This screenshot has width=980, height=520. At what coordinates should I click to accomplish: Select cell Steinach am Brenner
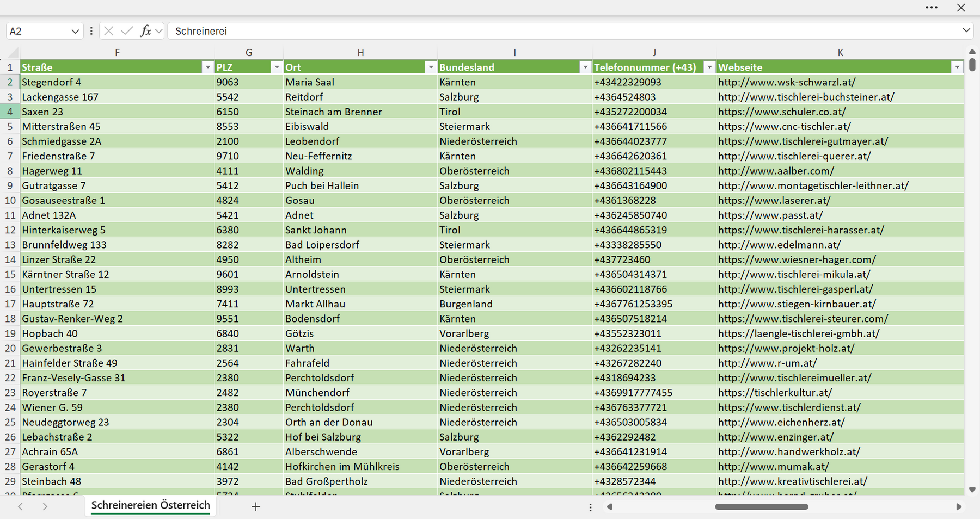click(x=360, y=112)
